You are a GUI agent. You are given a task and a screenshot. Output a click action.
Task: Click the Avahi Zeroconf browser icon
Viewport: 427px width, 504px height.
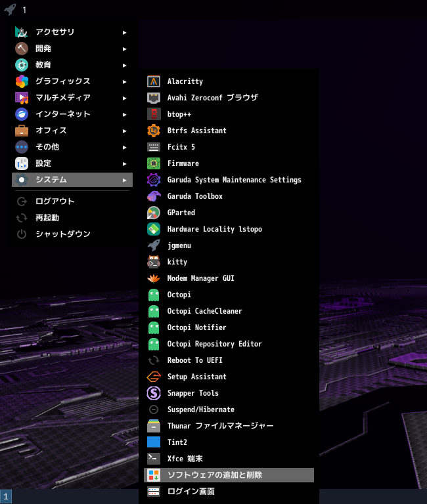coord(154,98)
